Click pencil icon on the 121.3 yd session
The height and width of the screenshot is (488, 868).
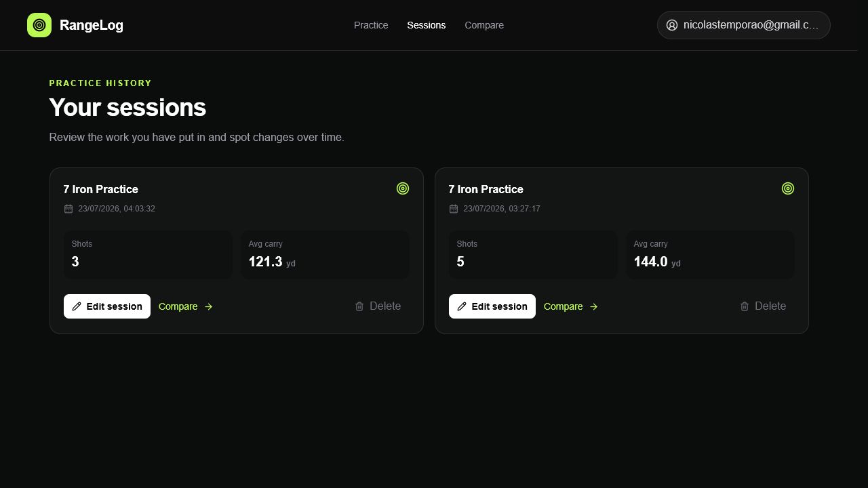point(77,306)
